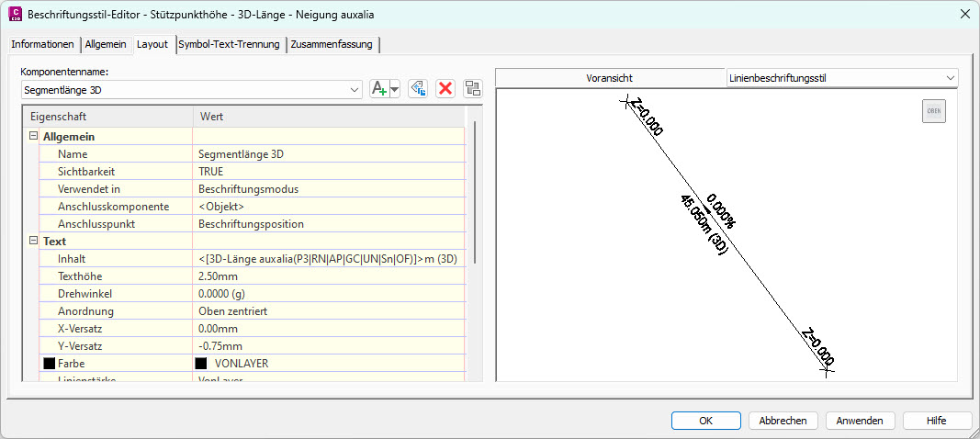
Task: Click the Abbrechen button
Action: [783, 421]
